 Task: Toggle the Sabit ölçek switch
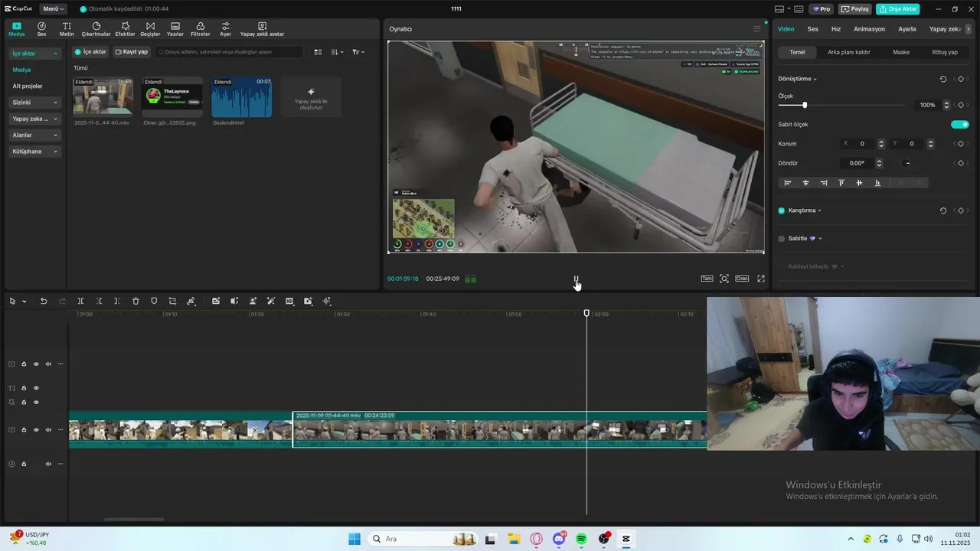pos(959,124)
